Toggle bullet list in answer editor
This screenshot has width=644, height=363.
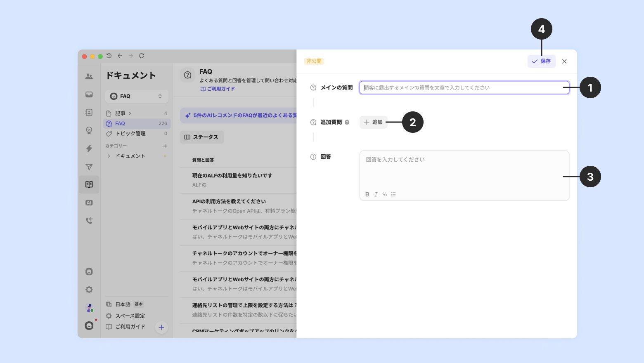click(393, 194)
